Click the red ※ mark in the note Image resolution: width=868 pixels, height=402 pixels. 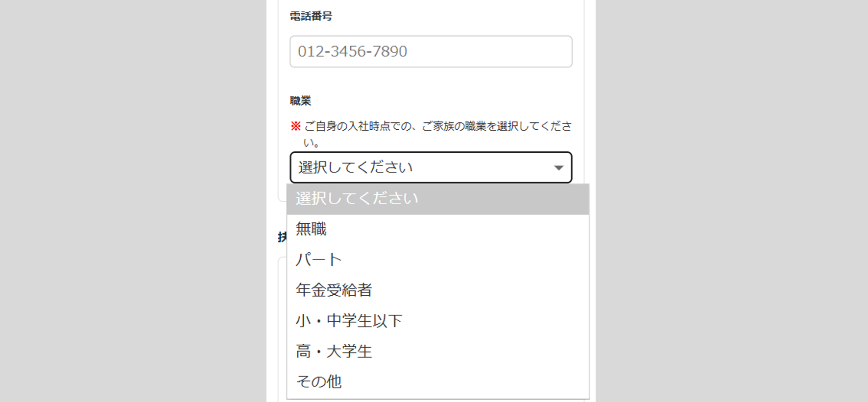point(295,126)
